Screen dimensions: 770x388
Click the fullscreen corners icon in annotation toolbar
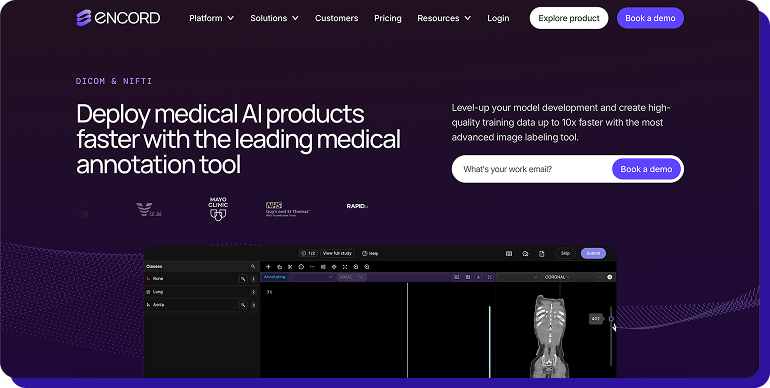345,267
